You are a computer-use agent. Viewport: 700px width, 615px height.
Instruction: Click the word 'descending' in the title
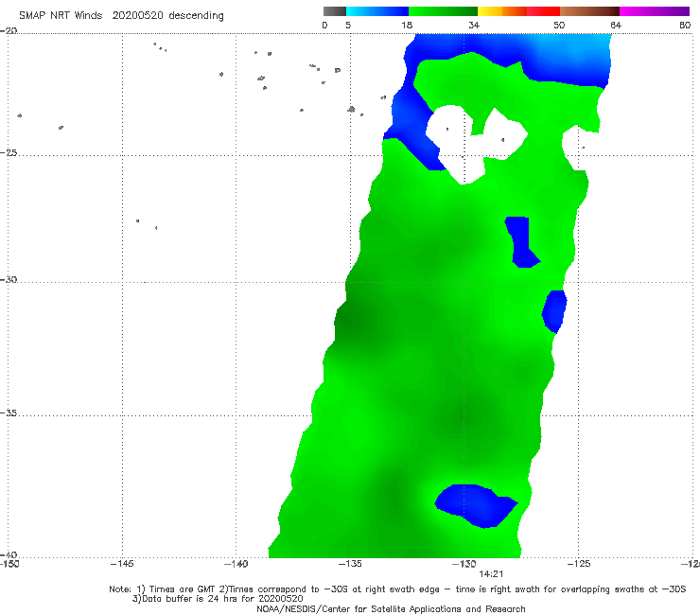[196, 16]
